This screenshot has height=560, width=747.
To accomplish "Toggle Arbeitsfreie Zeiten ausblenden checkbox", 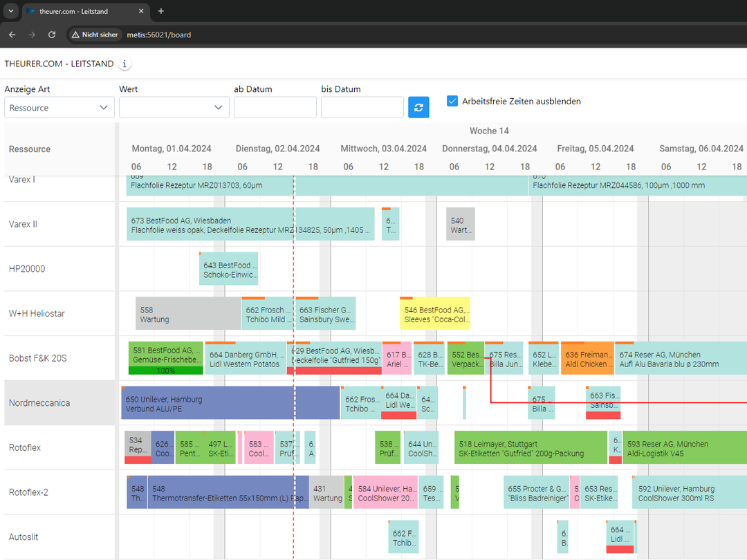I will (452, 101).
